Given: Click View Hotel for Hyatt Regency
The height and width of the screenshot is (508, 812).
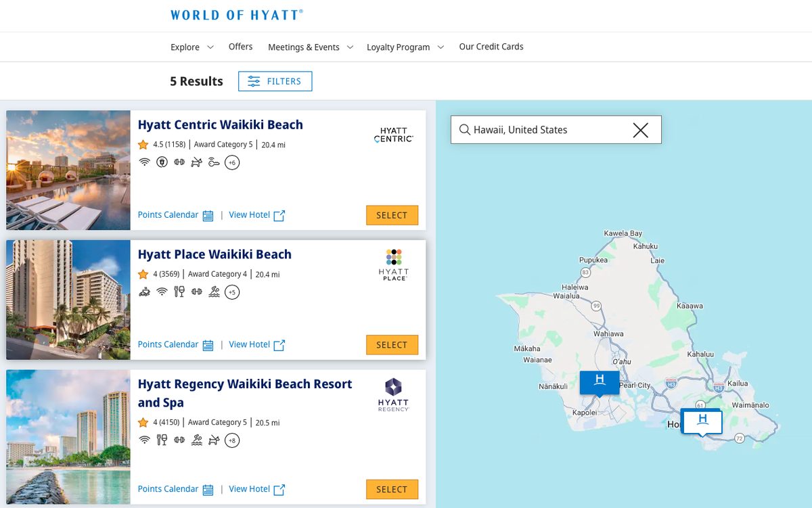Looking at the screenshot, I should pyautogui.click(x=257, y=489).
